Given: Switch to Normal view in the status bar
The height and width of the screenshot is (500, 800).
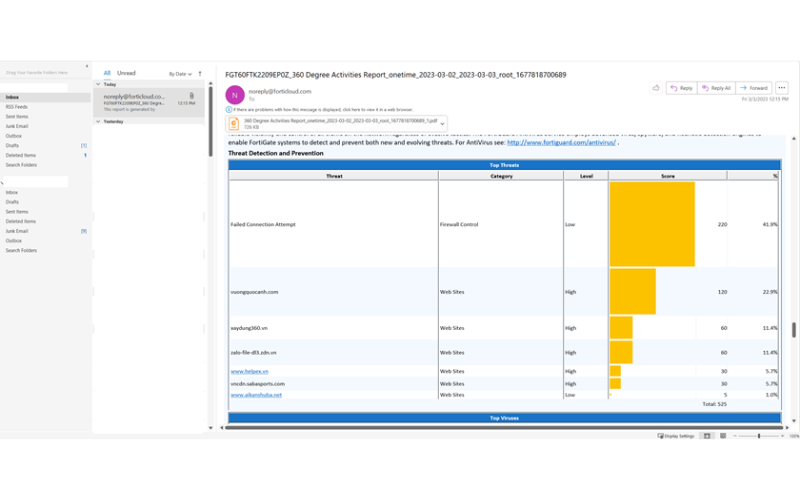Looking at the screenshot, I should coord(707,436).
